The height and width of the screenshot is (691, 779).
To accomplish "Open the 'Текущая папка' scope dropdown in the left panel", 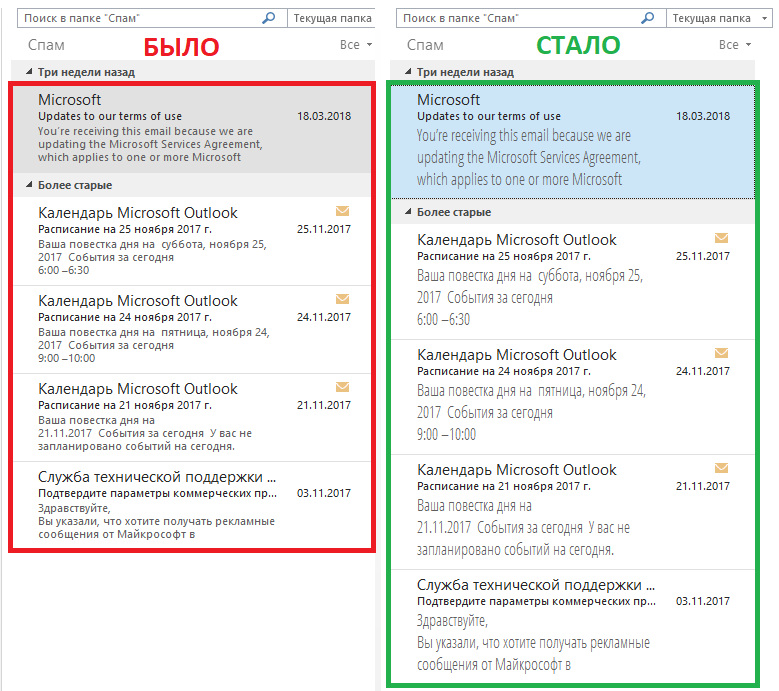I will 332,18.
